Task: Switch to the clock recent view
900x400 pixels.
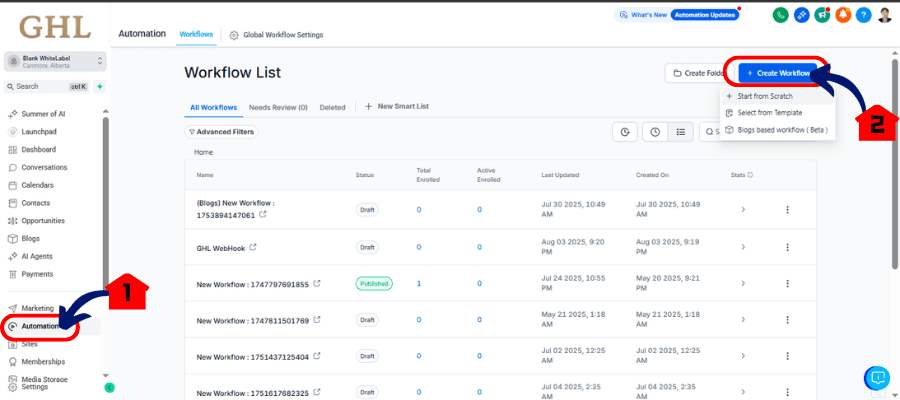Action: coord(655,132)
